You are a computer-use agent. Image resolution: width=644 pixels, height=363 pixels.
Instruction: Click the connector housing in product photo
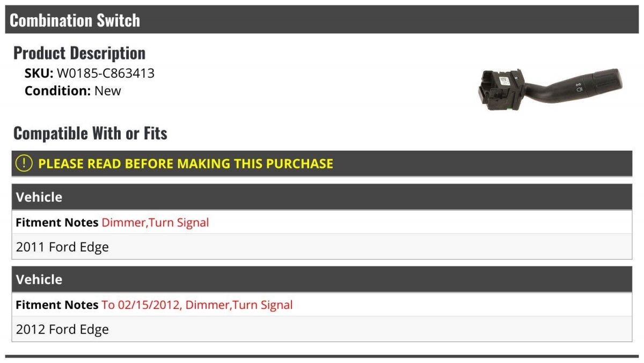point(500,90)
